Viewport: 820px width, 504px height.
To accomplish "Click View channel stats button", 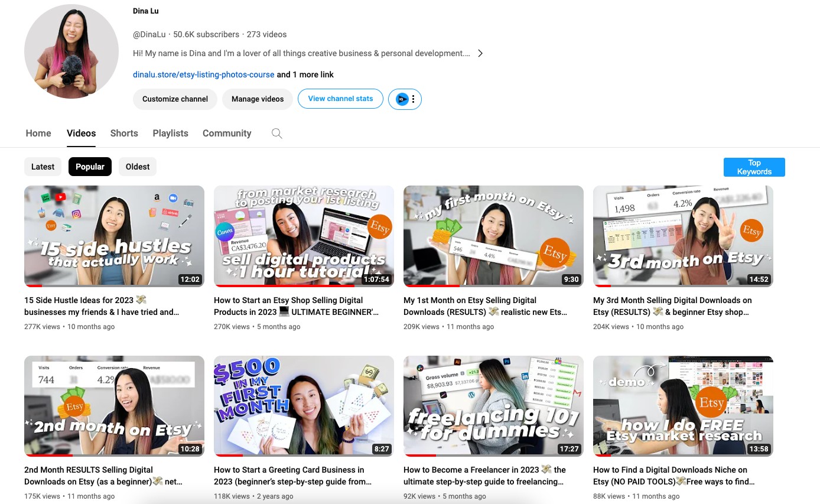I will coord(340,99).
